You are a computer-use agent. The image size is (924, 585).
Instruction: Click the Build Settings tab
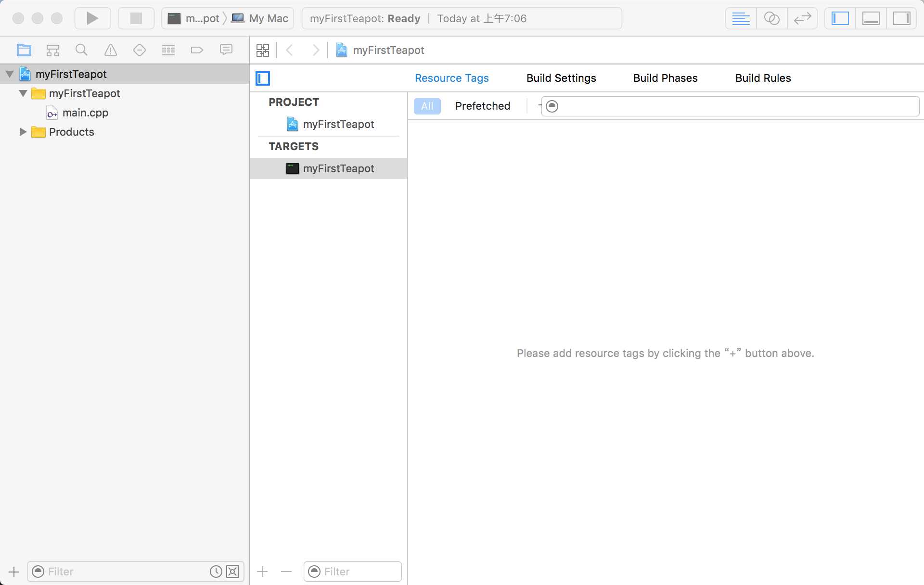tap(561, 78)
